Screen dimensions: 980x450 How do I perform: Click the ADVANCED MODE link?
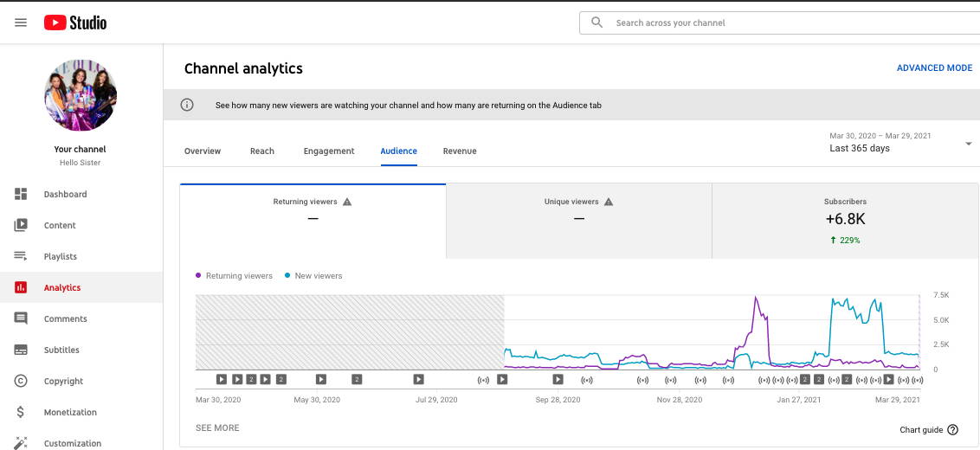[934, 67]
